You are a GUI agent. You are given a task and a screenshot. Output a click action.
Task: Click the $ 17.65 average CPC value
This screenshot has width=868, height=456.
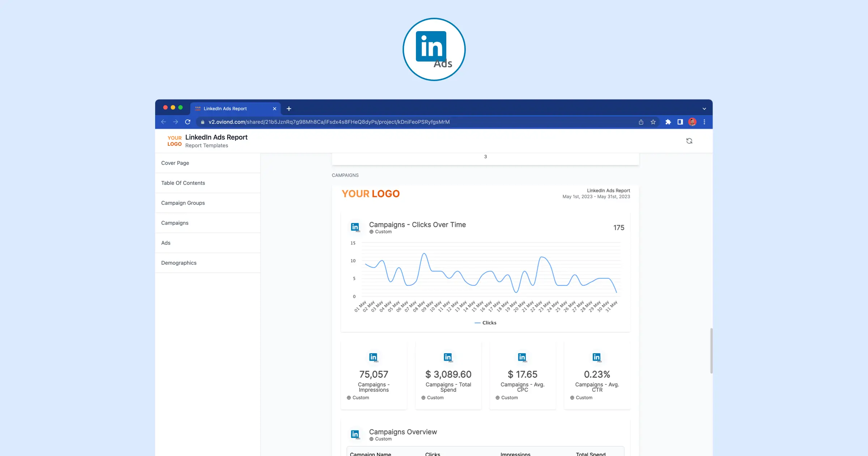pos(522,374)
